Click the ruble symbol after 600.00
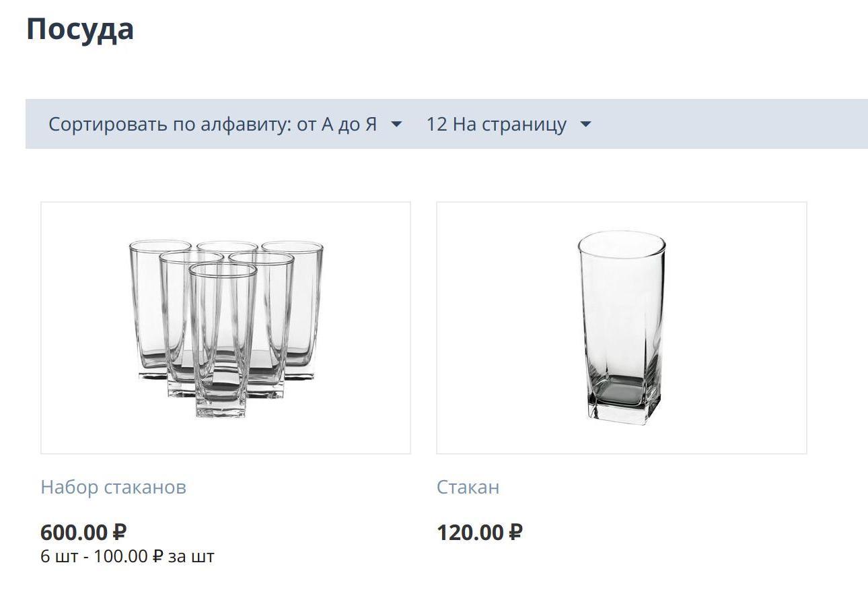The width and height of the screenshot is (868, 604). [x=119, y=533]
